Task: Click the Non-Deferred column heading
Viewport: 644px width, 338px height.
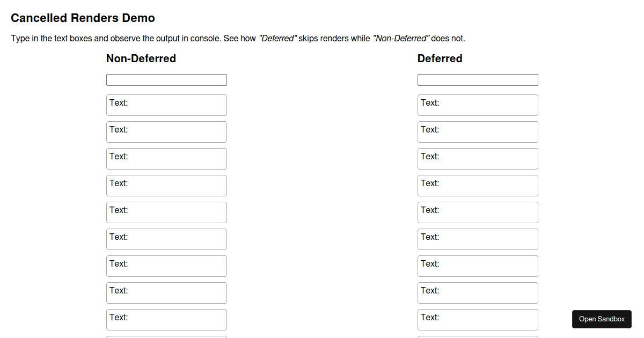Action: [141, 58]
